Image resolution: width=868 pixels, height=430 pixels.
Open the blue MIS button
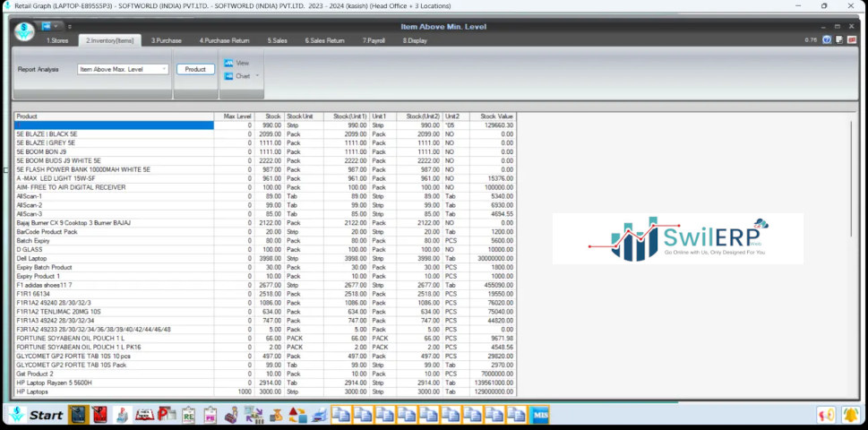[539, 415]
